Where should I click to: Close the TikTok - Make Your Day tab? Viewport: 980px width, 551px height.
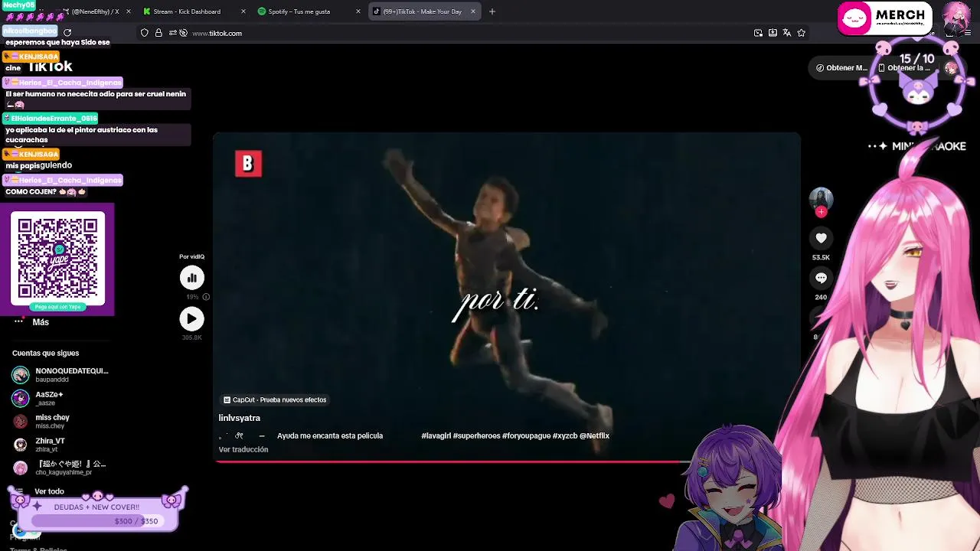472,11
